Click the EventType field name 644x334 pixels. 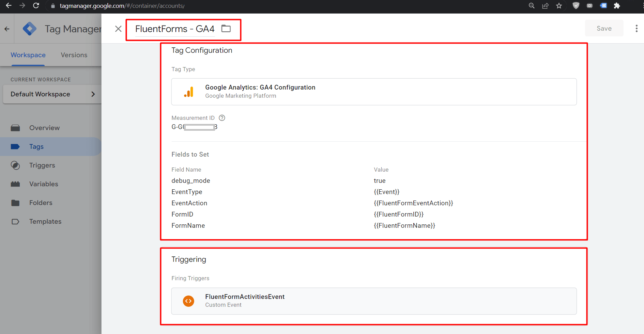tap(187, 192)
